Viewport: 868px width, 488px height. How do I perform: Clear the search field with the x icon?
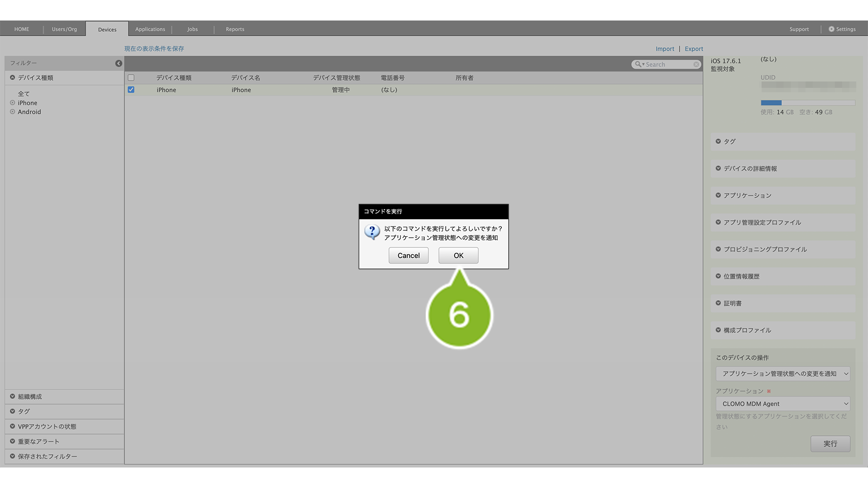coord(696,64)
